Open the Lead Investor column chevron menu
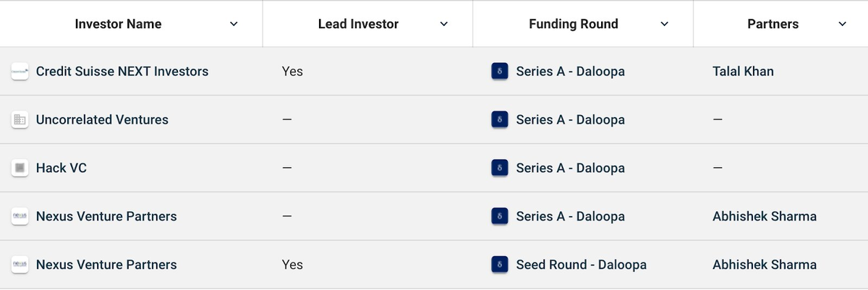 (444, 25)
